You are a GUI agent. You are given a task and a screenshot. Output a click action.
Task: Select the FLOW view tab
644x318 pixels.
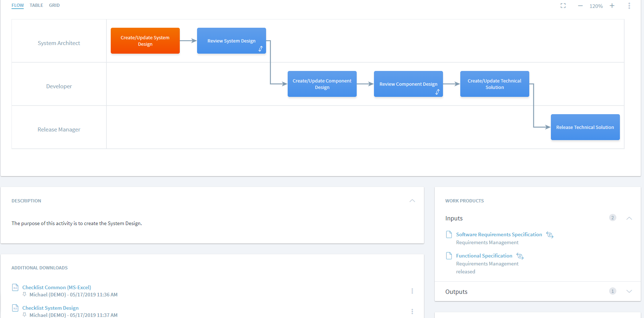coord(18,5)
